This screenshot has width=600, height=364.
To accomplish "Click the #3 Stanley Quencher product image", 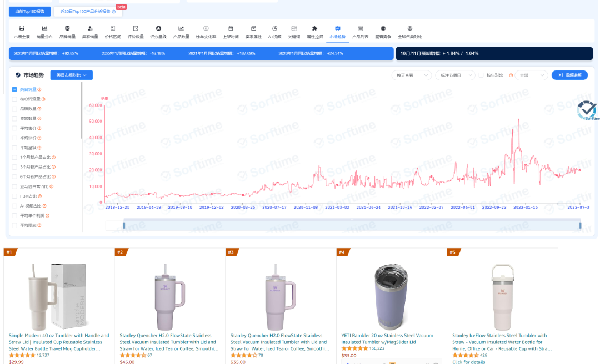I will [x=281, y=297].
